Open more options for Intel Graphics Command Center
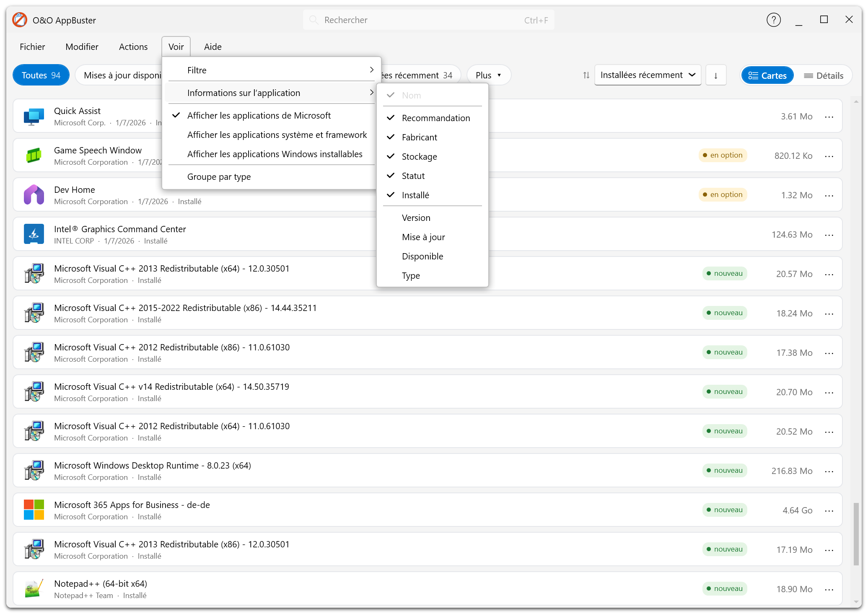The image size is (868, 614). (829, 235)
